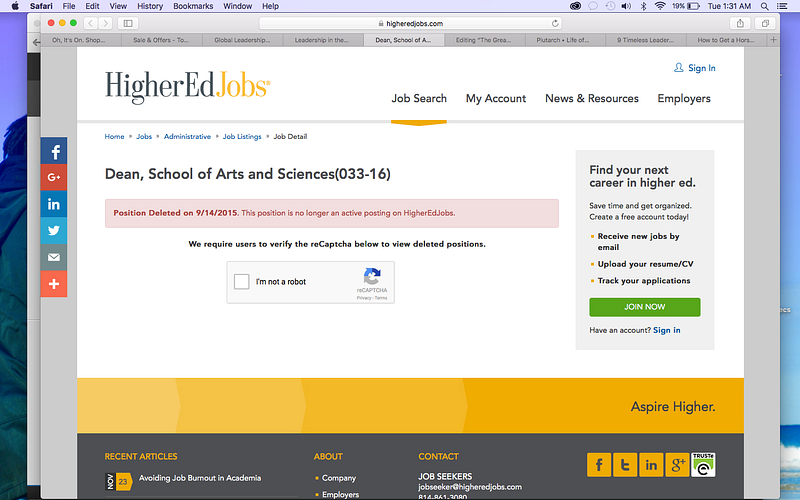Image resolution: width=800 pixels, height=500 pixels.
Task: Go forward in Safari
Action: [106, 23]
